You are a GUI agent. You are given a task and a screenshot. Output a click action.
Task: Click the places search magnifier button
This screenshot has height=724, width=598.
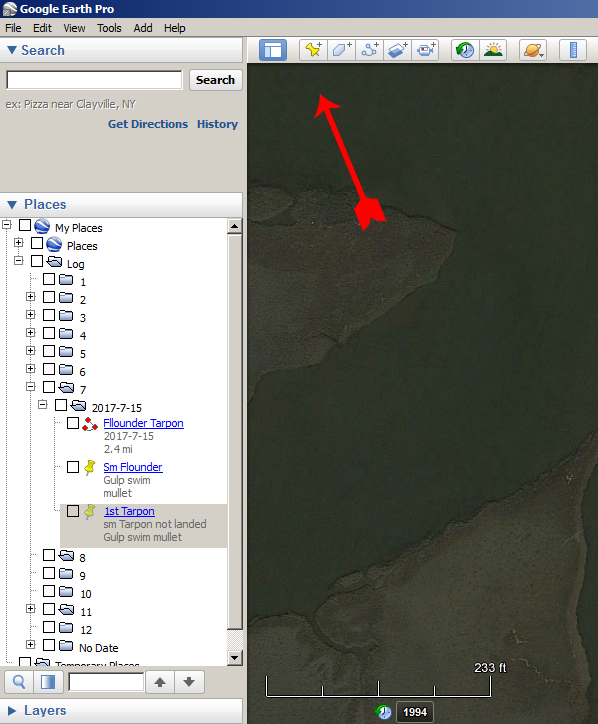coord(19,682)
